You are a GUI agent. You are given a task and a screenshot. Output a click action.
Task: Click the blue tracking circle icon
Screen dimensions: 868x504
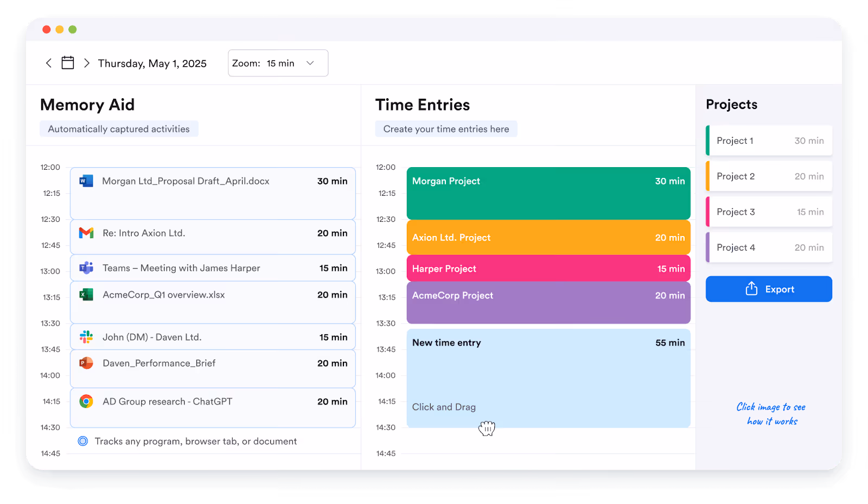pos(83,441)
